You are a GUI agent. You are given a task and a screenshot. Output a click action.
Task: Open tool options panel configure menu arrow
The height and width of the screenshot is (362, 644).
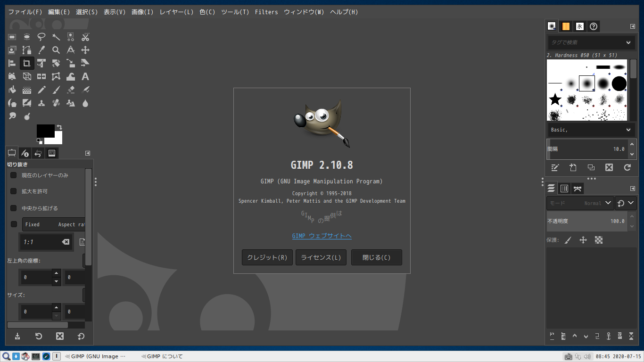pos(88,153)
